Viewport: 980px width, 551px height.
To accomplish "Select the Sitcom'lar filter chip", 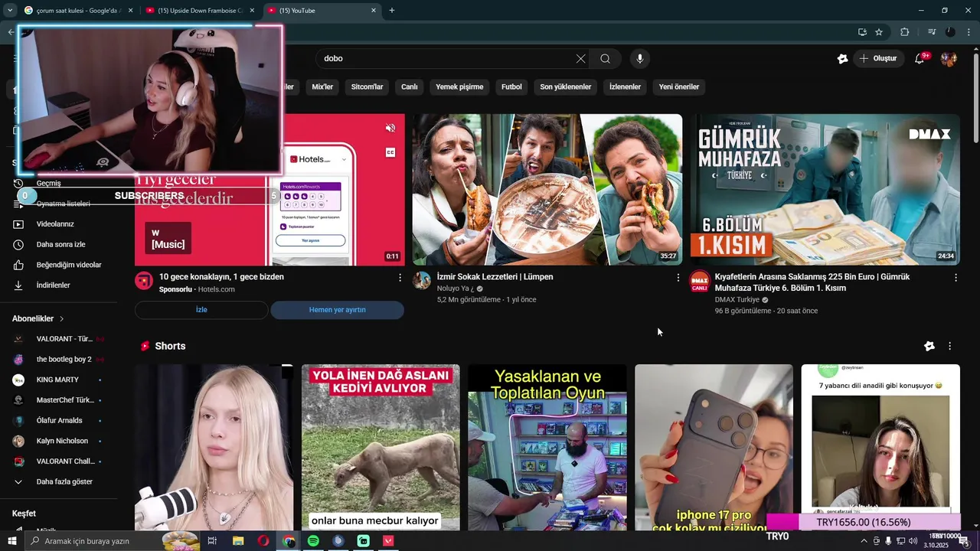I will tap(367, 87).
